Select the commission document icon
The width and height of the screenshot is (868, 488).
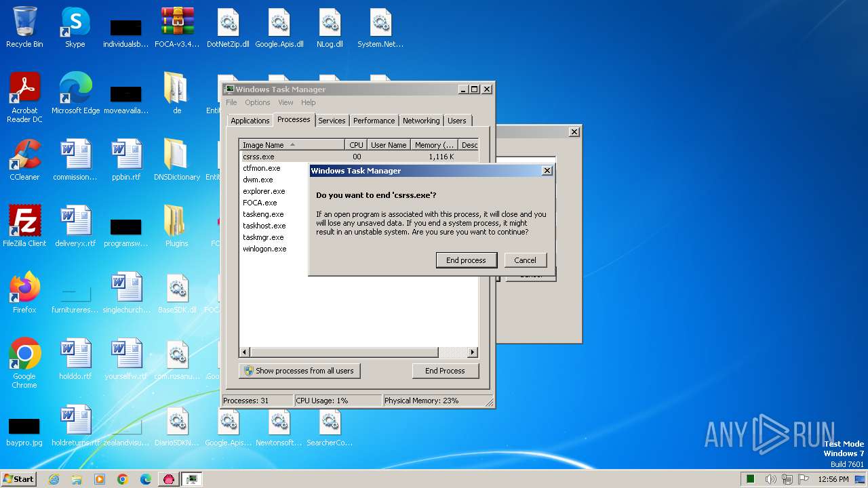(75, 161)
